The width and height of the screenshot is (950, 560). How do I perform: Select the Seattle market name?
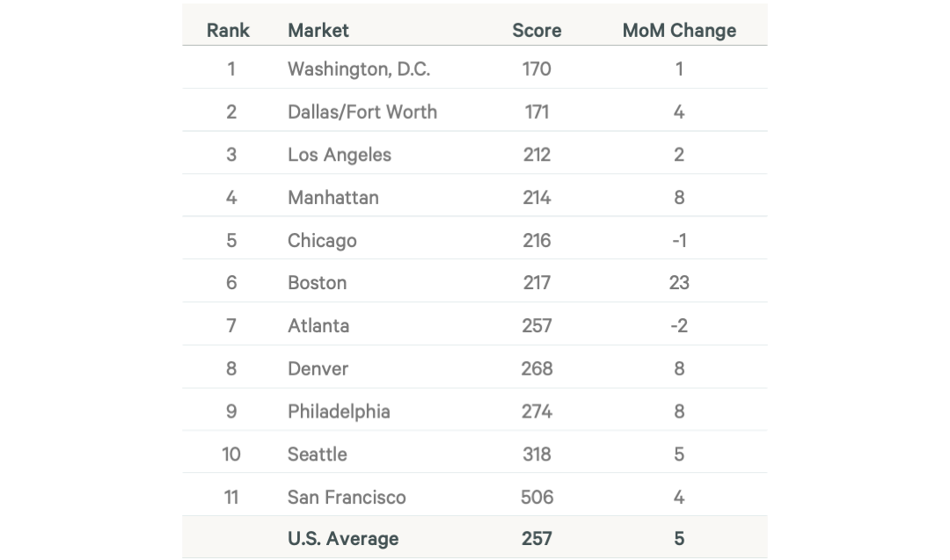tap(317, 454)
